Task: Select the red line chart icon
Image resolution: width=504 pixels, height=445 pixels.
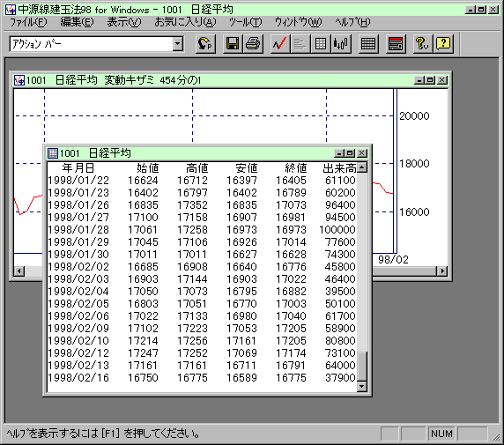Action: (279, 43)
